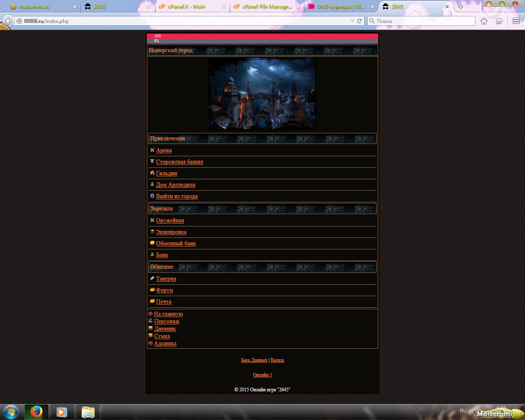
Task: Click the RU language indicator in the taskbar
Action: pos(463,411)
